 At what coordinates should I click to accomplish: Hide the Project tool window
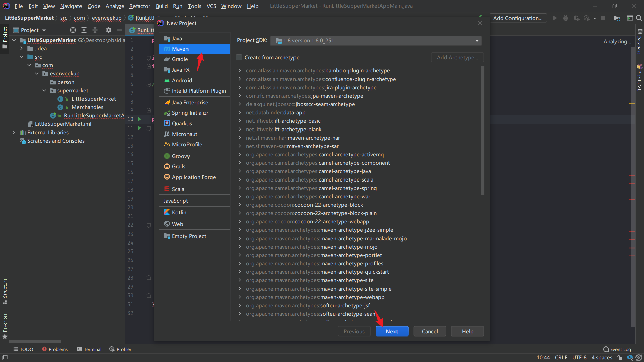[x=119, y=30]
